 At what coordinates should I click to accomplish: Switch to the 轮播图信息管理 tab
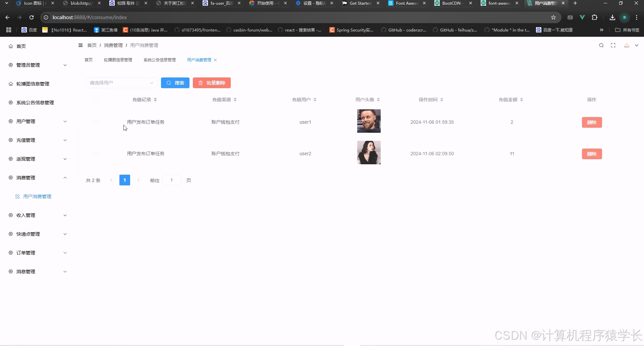tap(118, 60)
